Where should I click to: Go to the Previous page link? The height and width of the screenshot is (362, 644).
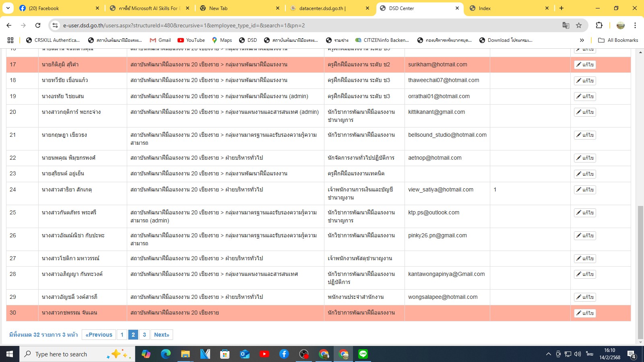(99, 335)
